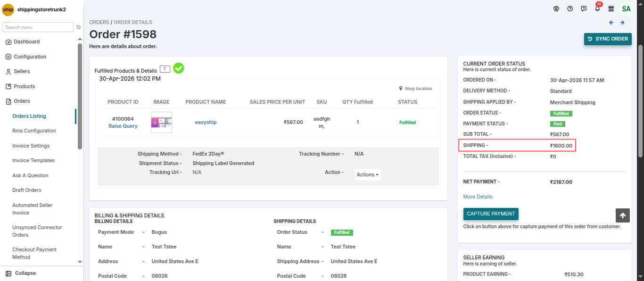Click the scroll-to-top arrow button

[623, 215]
